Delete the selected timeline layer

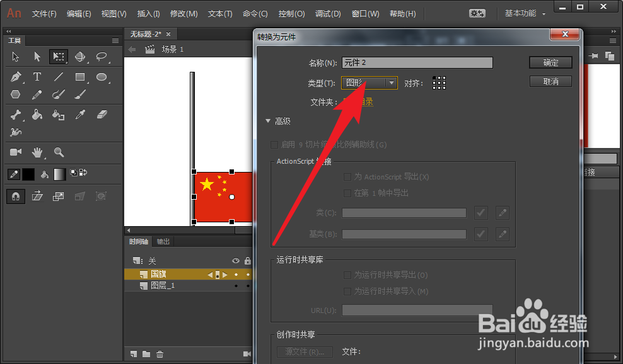(x=160, y=354)
